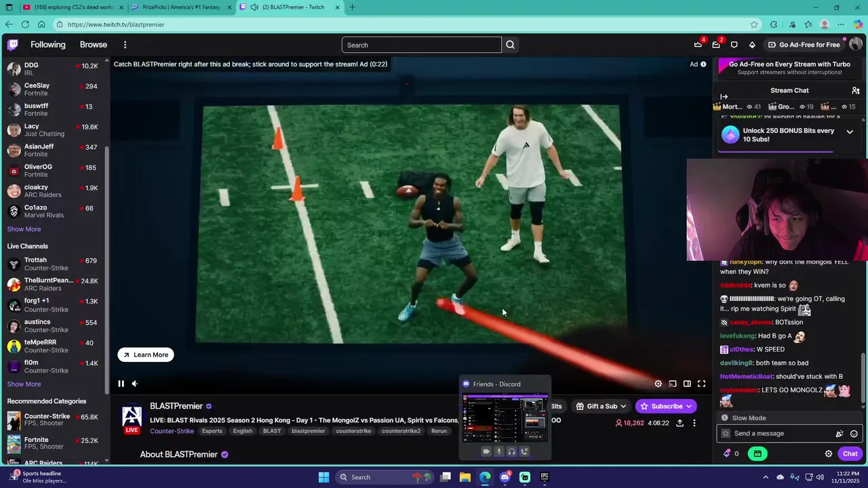Collapse the stream chat panel arrow
This screenshot has width=868, height=488.
[724, 97]
